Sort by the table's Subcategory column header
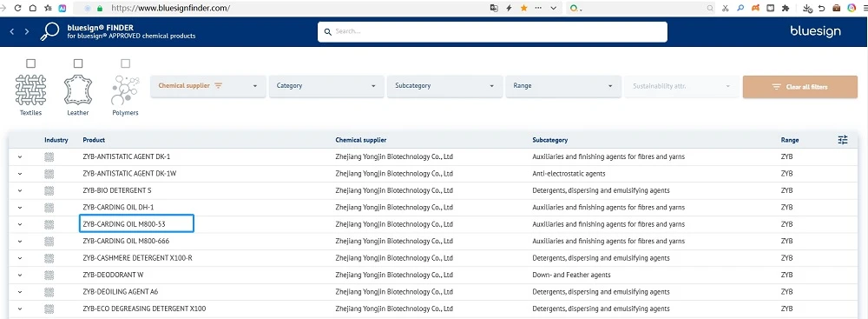The height and width of the screenshot is (319, 868). [x=549, y=140]
